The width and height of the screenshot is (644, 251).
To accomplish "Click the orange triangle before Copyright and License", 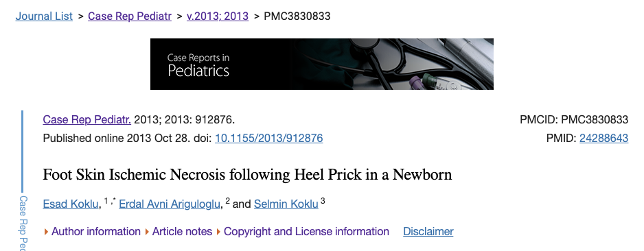I will tap(218, 232).
